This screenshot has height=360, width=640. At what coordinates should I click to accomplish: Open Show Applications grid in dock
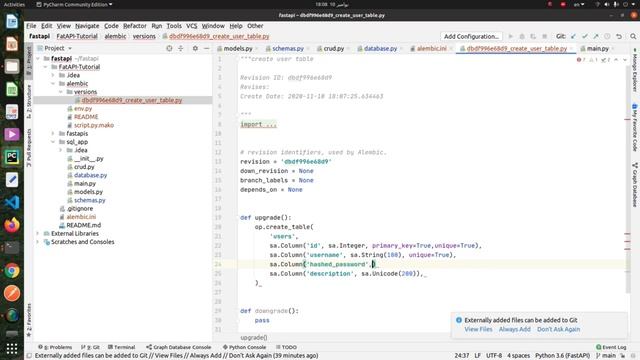point(12,348)
